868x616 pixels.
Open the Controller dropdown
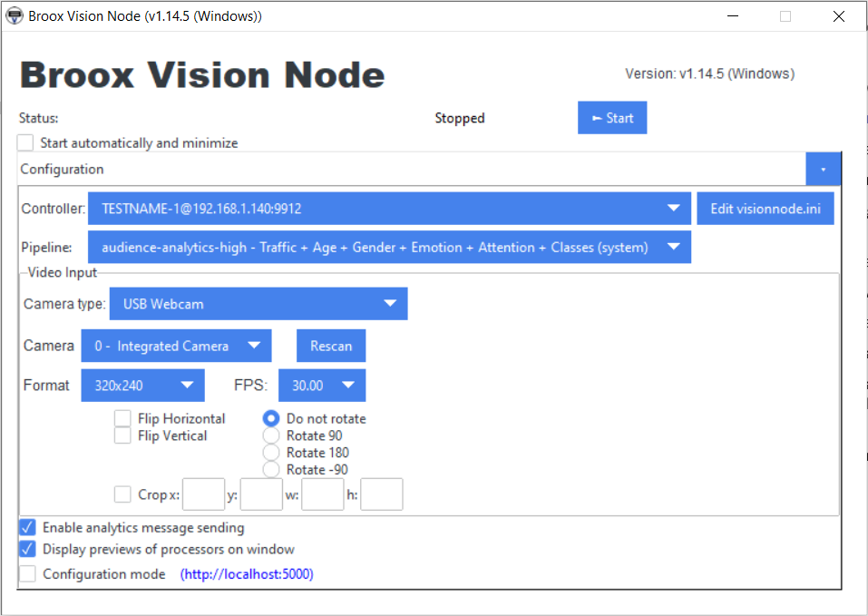(389, 209)
